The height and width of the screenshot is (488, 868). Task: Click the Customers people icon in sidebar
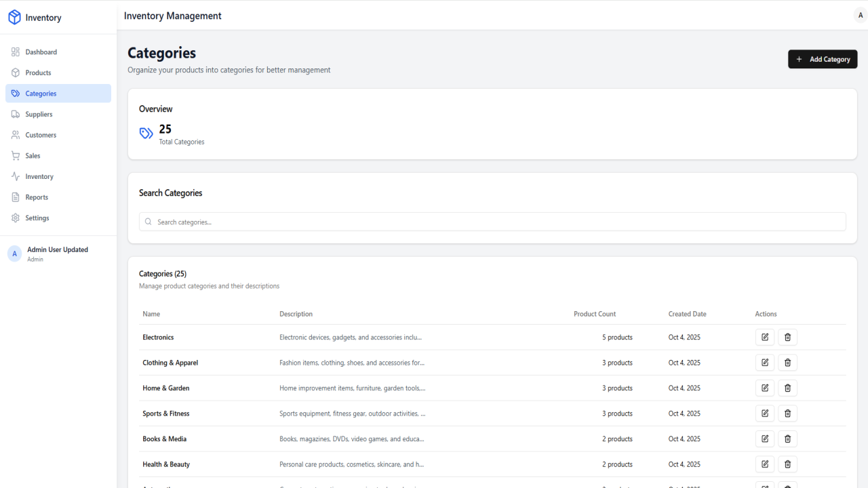(16, 135)
